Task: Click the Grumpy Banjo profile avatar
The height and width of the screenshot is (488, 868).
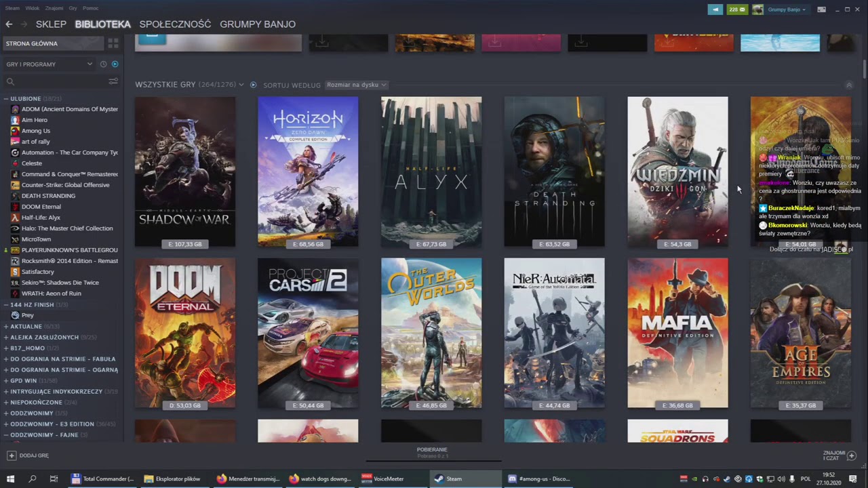Action: [x=757, y=9]
